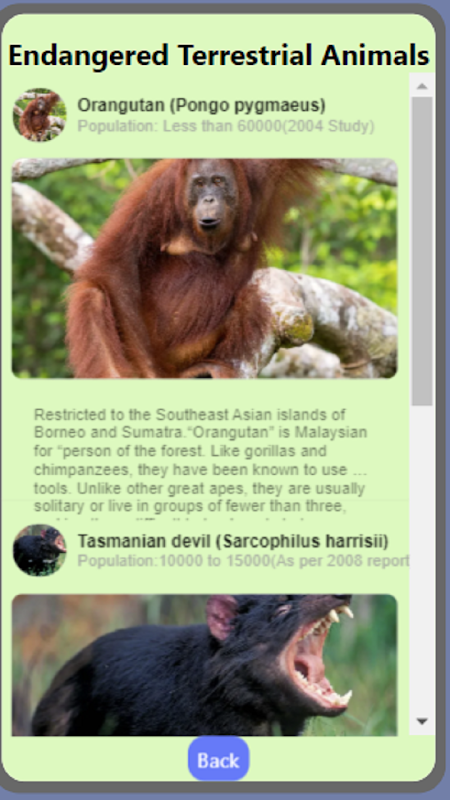Select the Orangutan (Pongo pygmaeus) title
450x800 pixels.
point(202,105)
